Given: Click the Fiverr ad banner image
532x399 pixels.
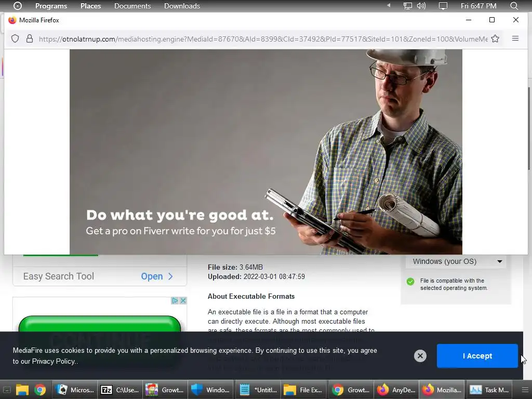Looking at the screenshot, I should 265,152.
